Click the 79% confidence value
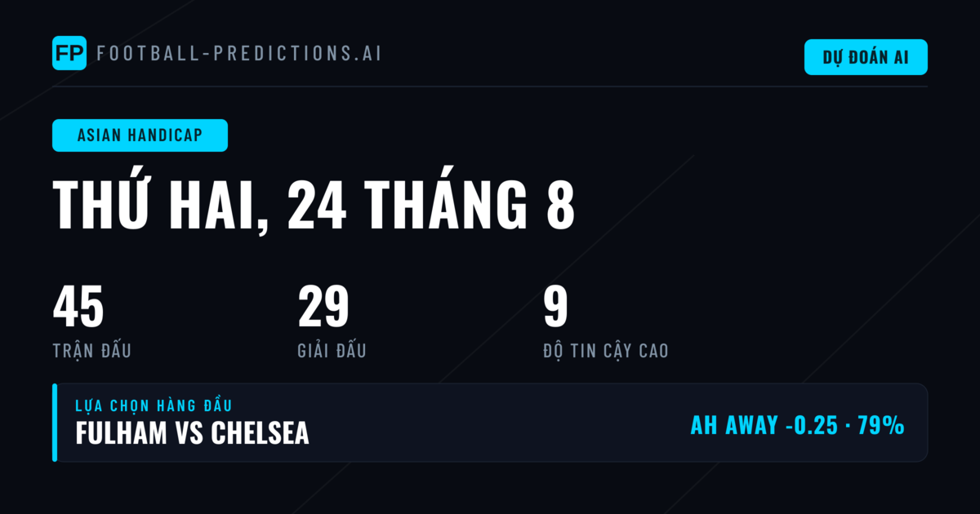The height and width of the screenshot is (514, 980). 880,425
